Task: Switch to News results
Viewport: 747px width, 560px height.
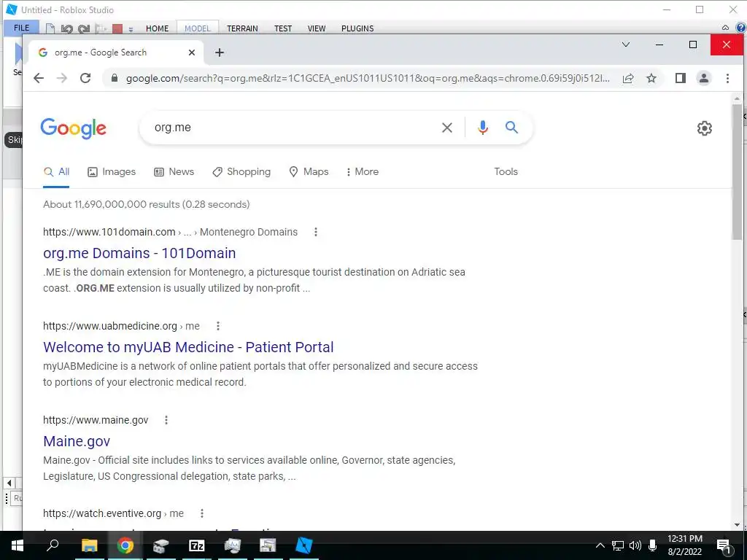Action: pos(174,172)
